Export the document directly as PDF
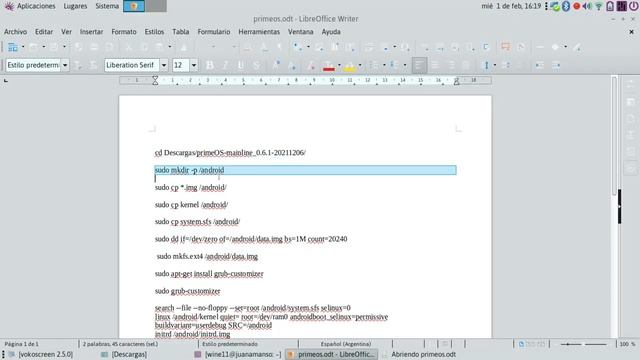 [78, 47]
